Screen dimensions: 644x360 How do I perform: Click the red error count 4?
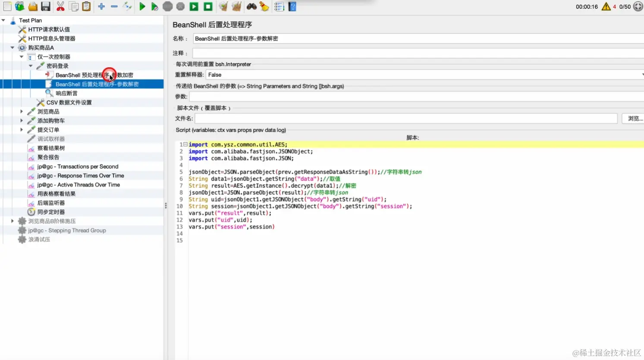(615, 6)
